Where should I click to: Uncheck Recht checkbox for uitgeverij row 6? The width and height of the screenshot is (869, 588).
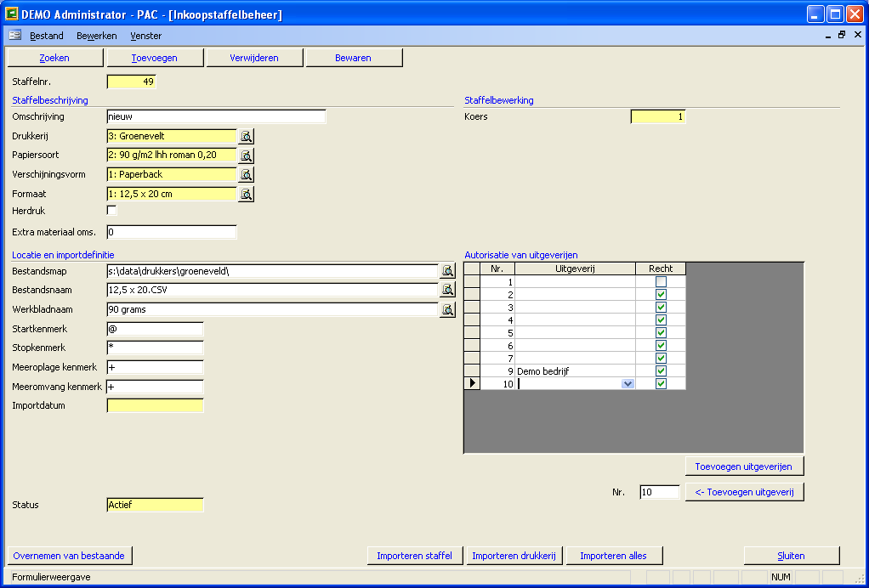point(661,346)
